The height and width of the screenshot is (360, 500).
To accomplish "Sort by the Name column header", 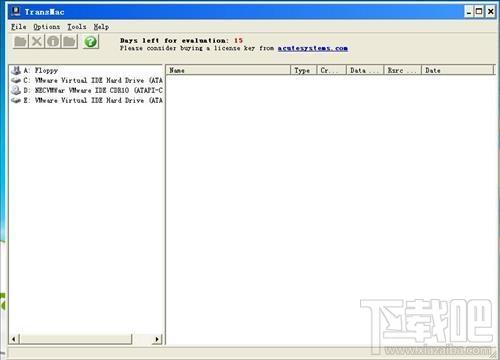I will pyautogui.click(x=228, y=70).
